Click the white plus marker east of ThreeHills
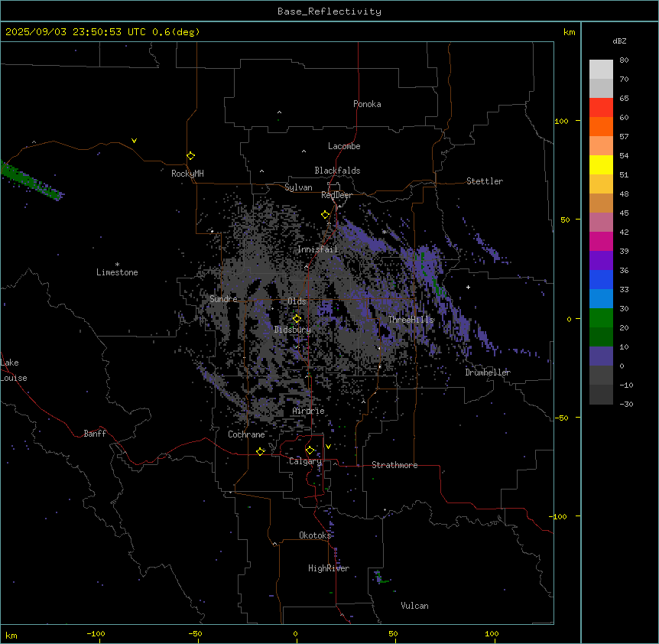This screenshot has height=644, width=659. pos(468,287)
